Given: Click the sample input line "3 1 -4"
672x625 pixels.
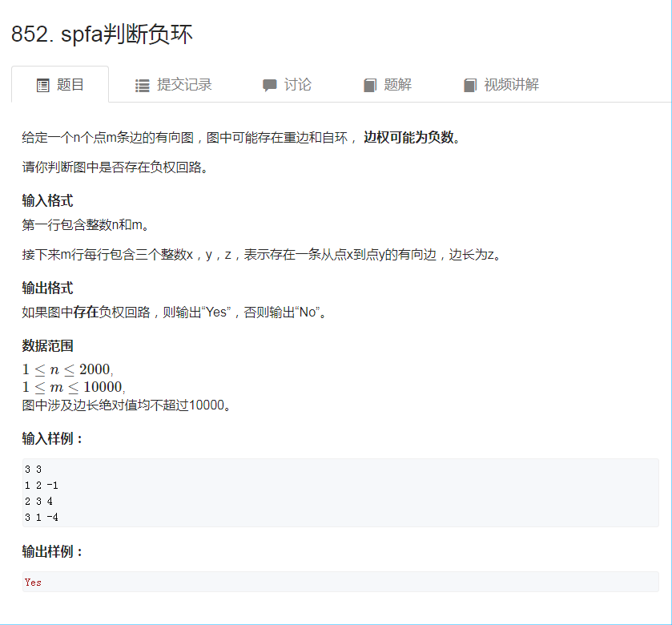Looking at the screenshot, I should [x=41, y=518].
